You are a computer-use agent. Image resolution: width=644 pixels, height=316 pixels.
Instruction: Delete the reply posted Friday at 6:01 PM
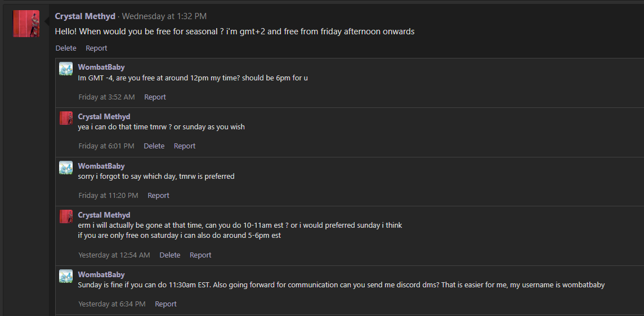pyautogui.click(x=154, y=146)
